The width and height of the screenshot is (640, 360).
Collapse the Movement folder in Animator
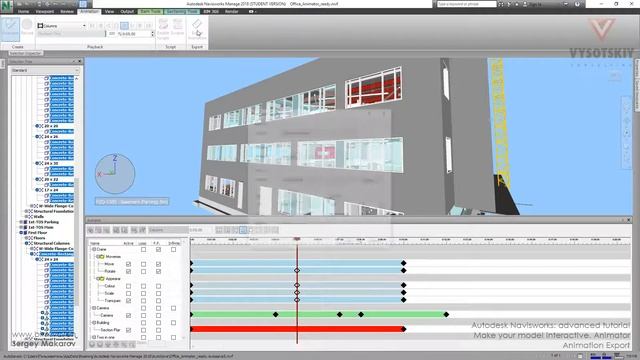(x=98, y=257)
